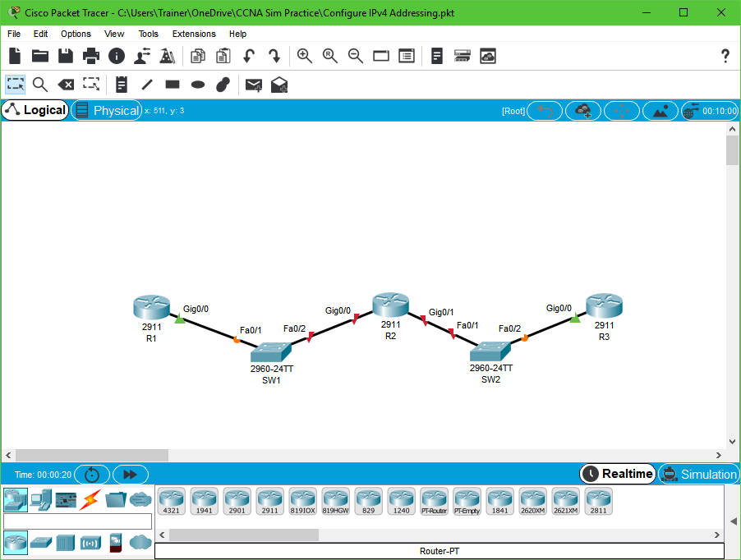This screenshot has height=560, width=741.
Task: Click the workspace horizontal scrollbar thumb
Action: coord(92,455)
